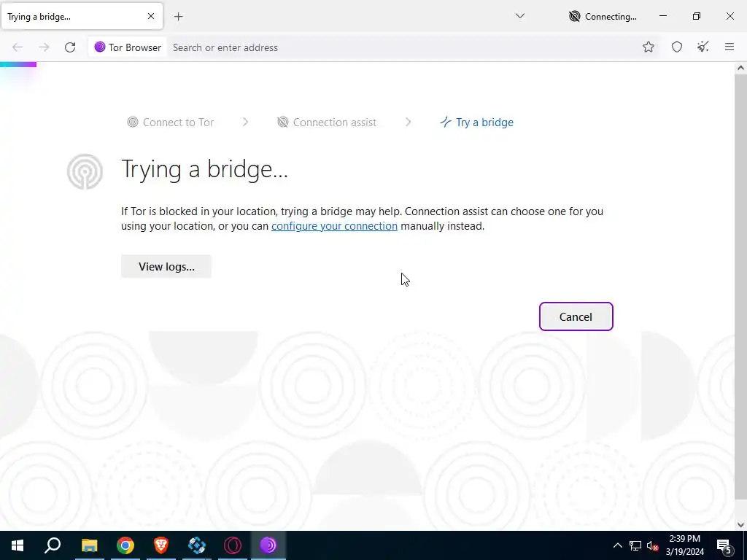Open Windows taskbar search

pyautogui.click(x=53, y=545)
